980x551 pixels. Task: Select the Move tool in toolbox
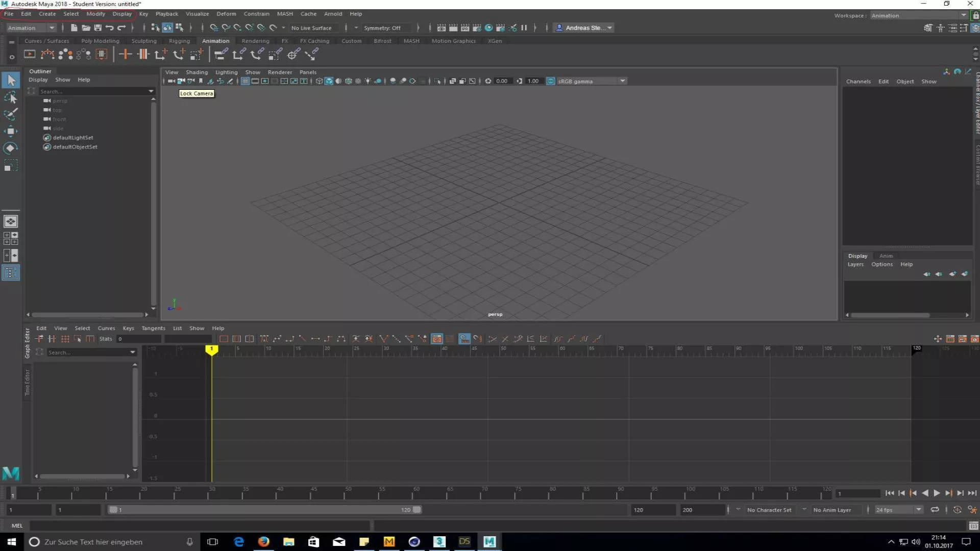(x=10, y=131)
